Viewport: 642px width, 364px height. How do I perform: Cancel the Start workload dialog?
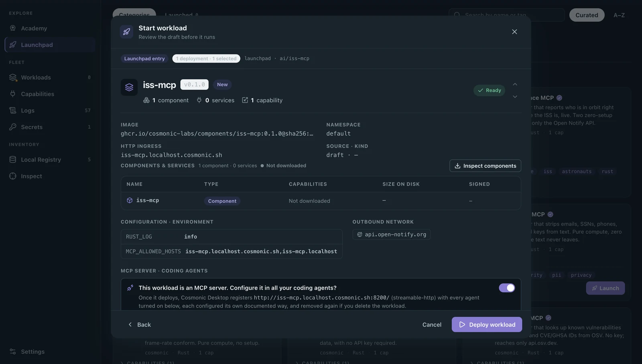click(432, 325)
